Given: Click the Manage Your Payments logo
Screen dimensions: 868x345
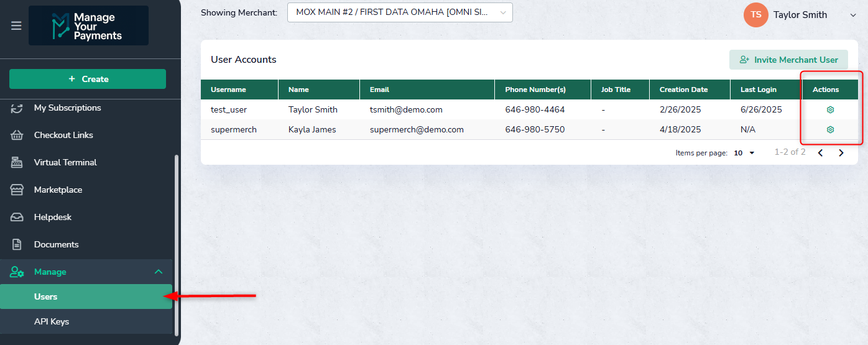Looking at the screenshot, I should [x=88, y=26].
